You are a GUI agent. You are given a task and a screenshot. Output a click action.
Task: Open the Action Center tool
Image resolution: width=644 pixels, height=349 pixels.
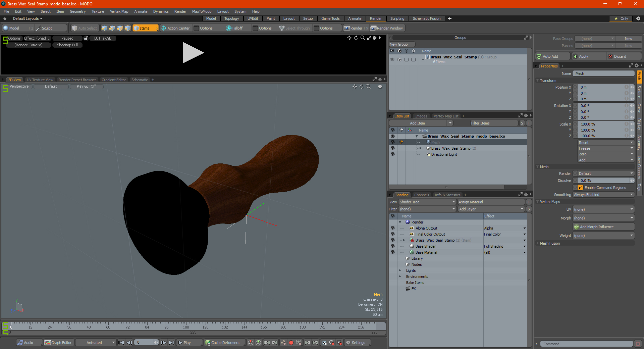(175, 28)
